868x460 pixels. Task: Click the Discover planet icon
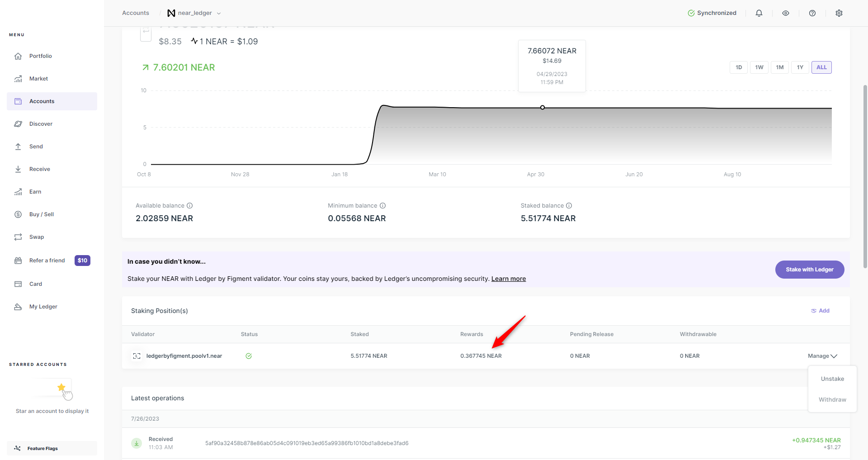(18, 124)
